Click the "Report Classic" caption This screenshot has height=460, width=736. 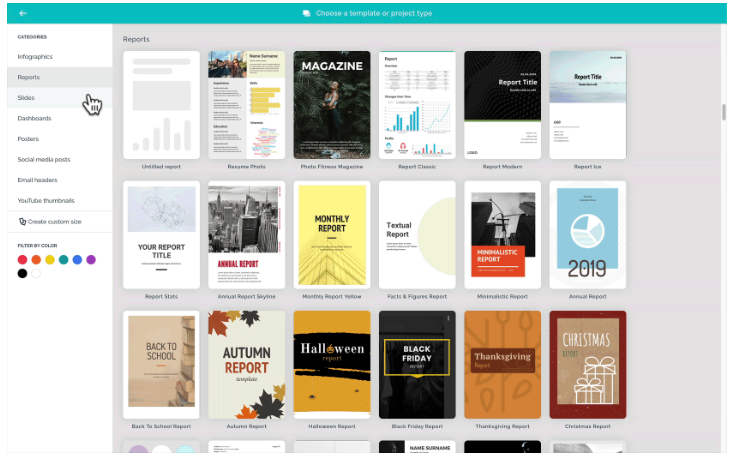pos(417,167)
